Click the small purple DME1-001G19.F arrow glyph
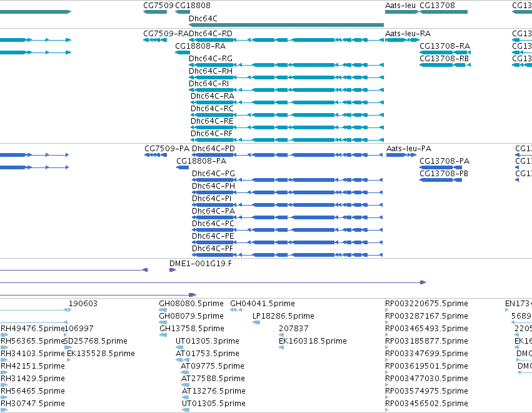 tap(173, 270)
